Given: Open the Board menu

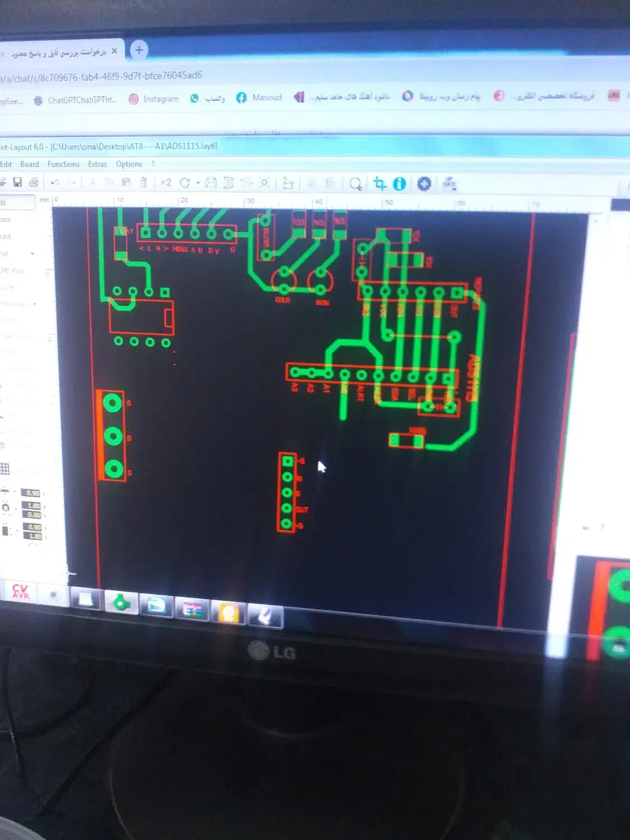Looking at the screenshot, I should [x=30, y=164].
